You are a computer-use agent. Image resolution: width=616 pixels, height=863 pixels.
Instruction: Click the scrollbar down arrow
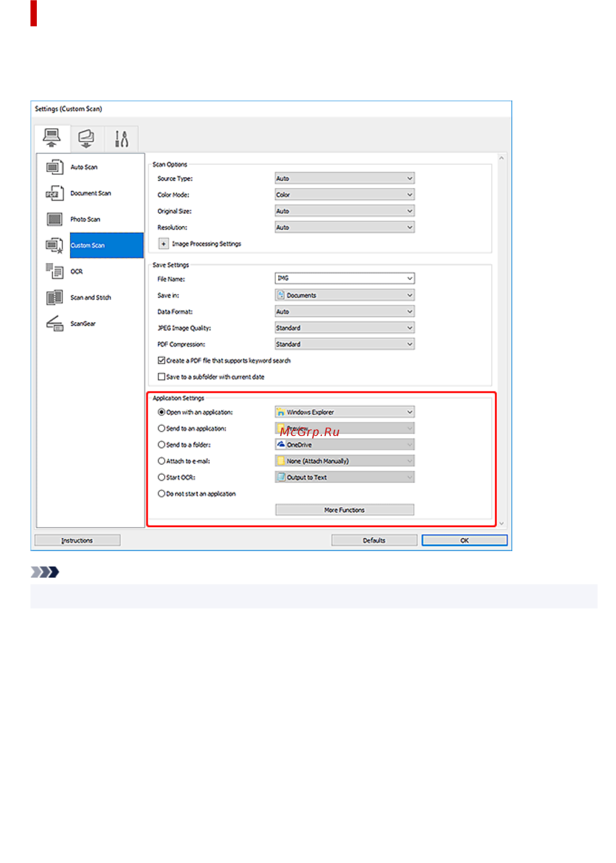tap(501, 524)
